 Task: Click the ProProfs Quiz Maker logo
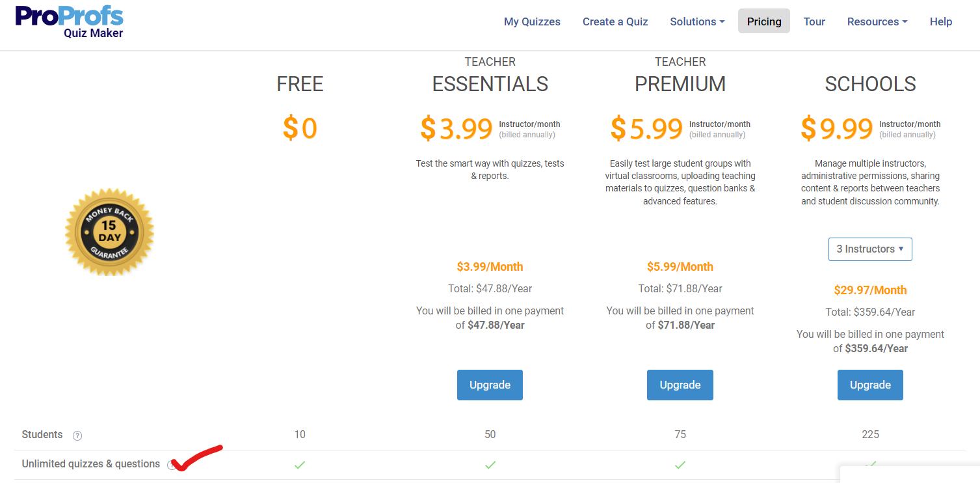coord(69,21)
